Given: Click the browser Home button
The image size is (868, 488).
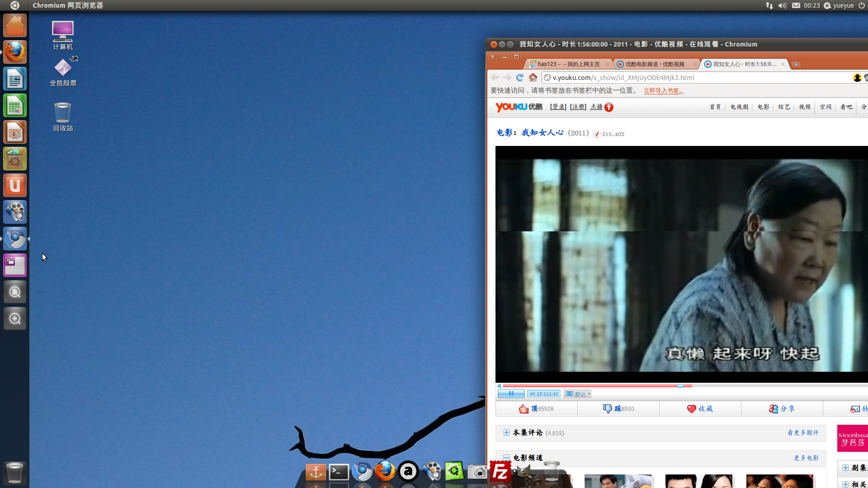Looking at the screenshot, I should coord(533,78).
